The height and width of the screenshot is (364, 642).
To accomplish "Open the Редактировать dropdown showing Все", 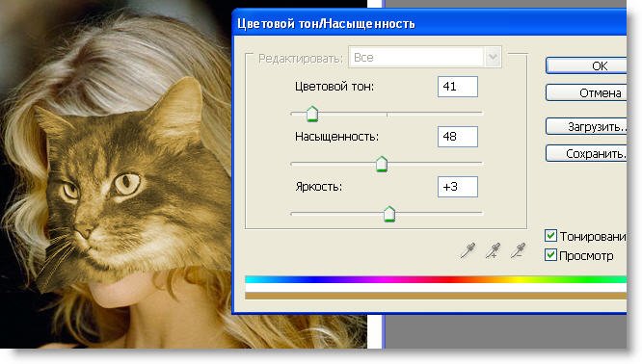I will [425, 57].
